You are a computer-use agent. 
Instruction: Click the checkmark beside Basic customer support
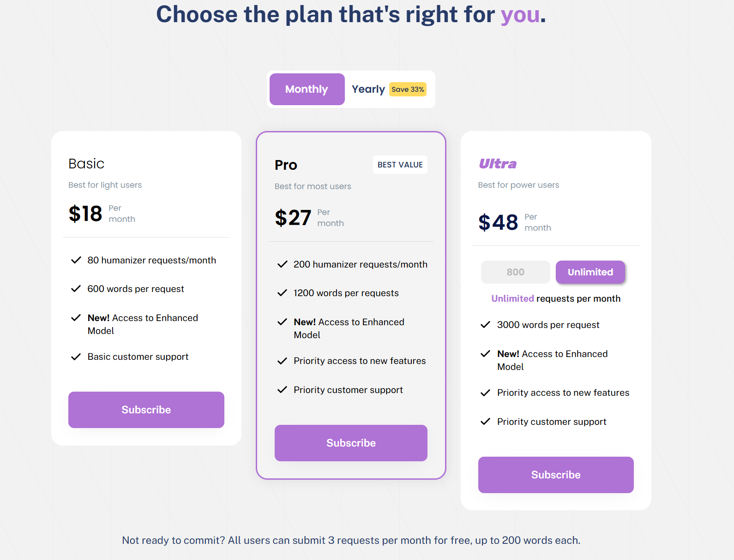click(x=76, y=357)
